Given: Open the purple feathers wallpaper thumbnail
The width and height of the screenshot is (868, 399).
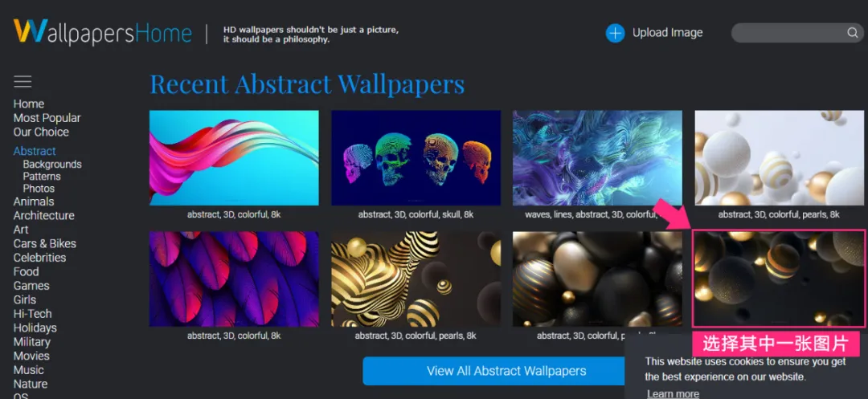Looking at the screenshot, I should click(234, 279).
